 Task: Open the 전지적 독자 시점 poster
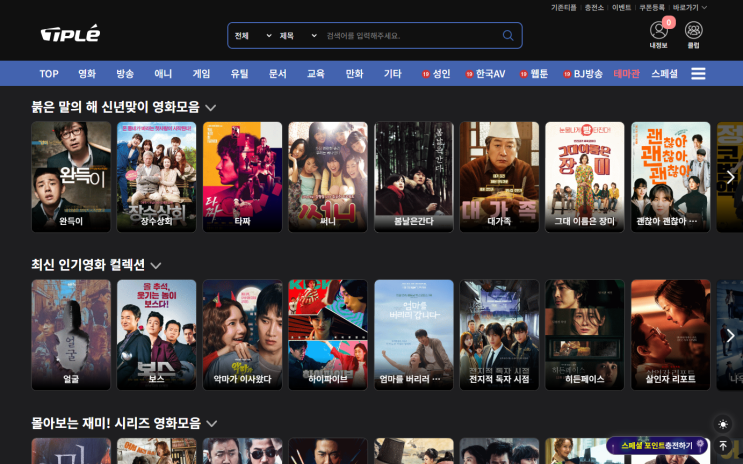click(499, 335)
